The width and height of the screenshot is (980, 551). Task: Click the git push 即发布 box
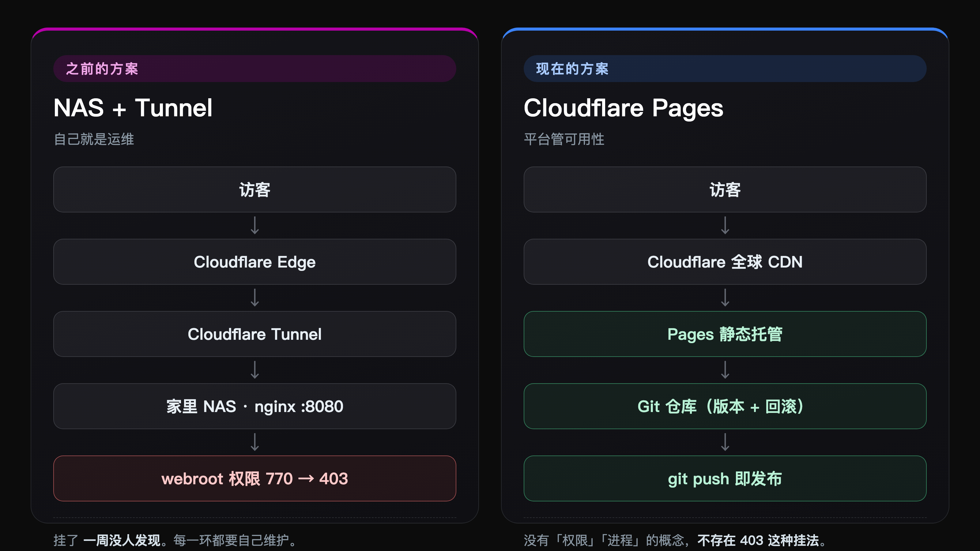(x=725, y=478)
